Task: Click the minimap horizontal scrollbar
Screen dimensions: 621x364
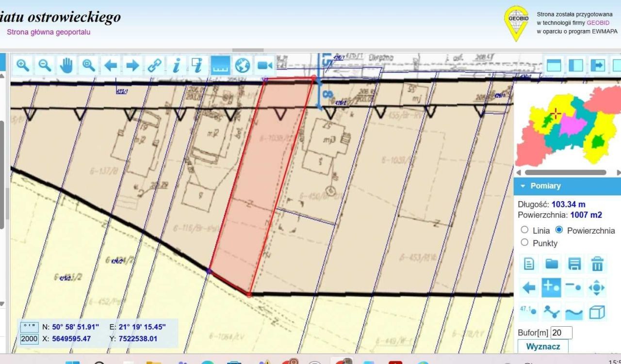Action: tap(565, 172)
